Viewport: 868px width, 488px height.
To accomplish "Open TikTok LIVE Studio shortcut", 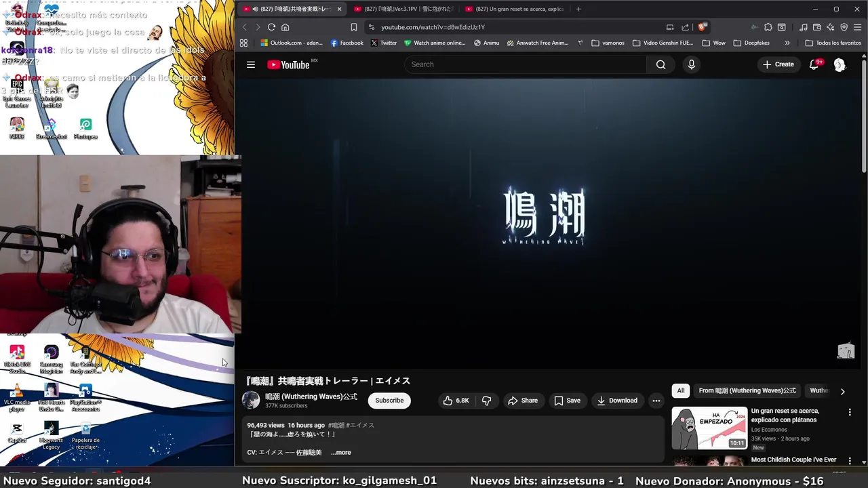I will [x=17, y=359].
